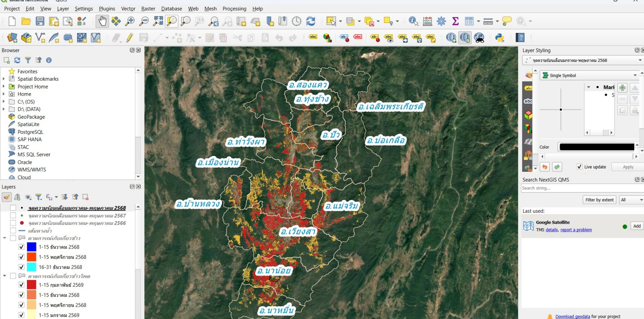Click the Filter by extent button
The width and height of the screenshot is (644, 319).
(599, 200)
